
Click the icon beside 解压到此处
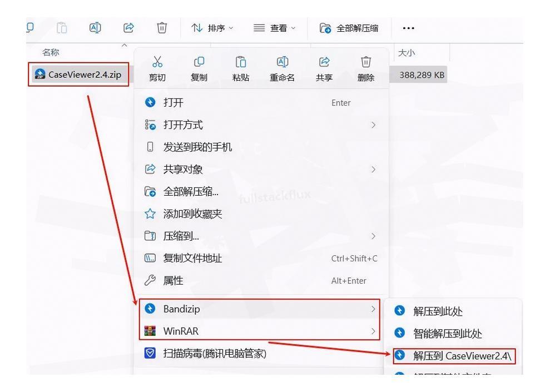pos(399,311)
